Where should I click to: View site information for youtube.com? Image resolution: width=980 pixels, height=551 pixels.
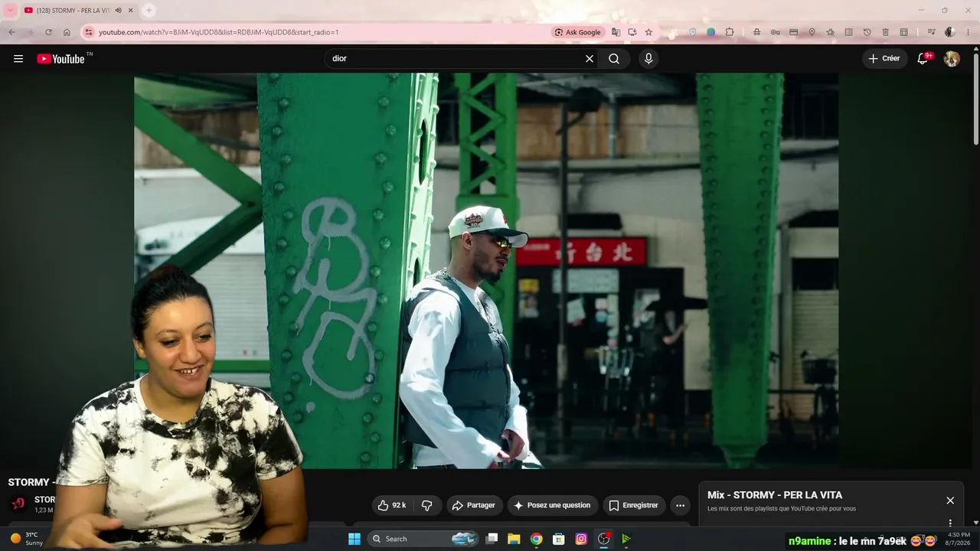click(88, 32)
